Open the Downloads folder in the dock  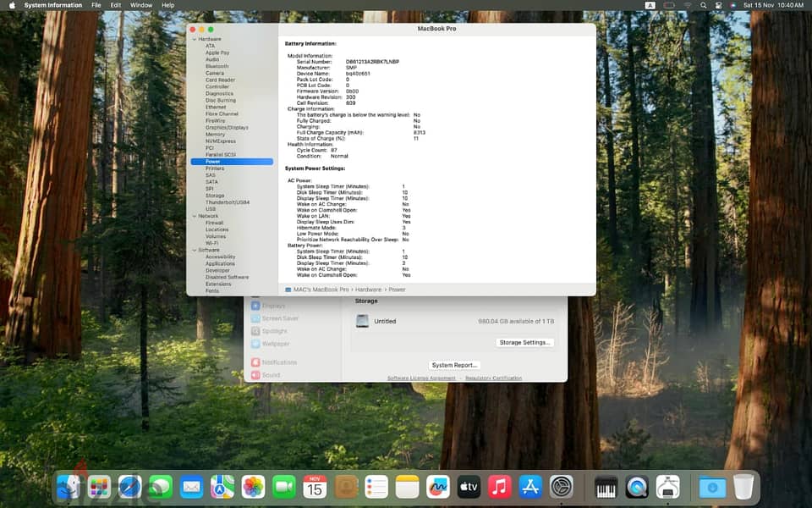[x=712, y=487]
